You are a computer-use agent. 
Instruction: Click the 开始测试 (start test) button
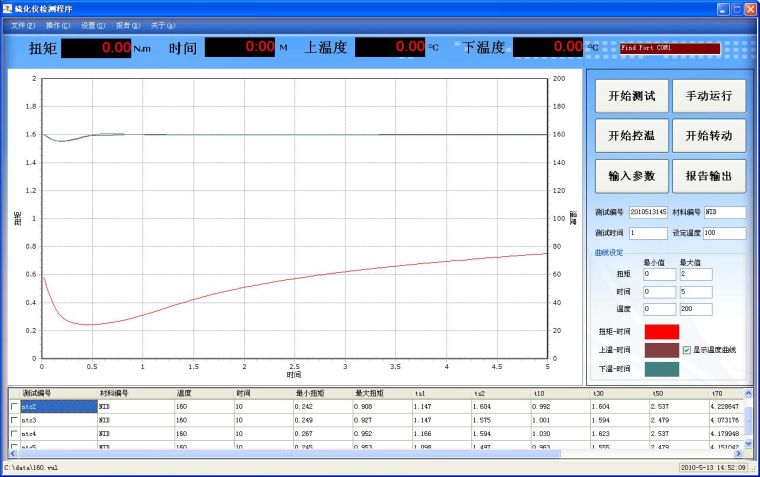[631, 97]
